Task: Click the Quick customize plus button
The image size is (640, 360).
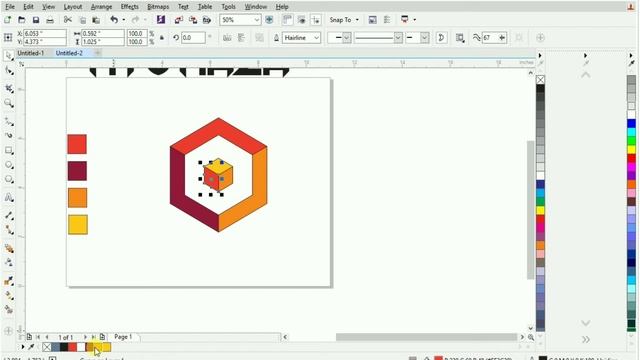Action: pyautogui.click(x=540, y=38)
